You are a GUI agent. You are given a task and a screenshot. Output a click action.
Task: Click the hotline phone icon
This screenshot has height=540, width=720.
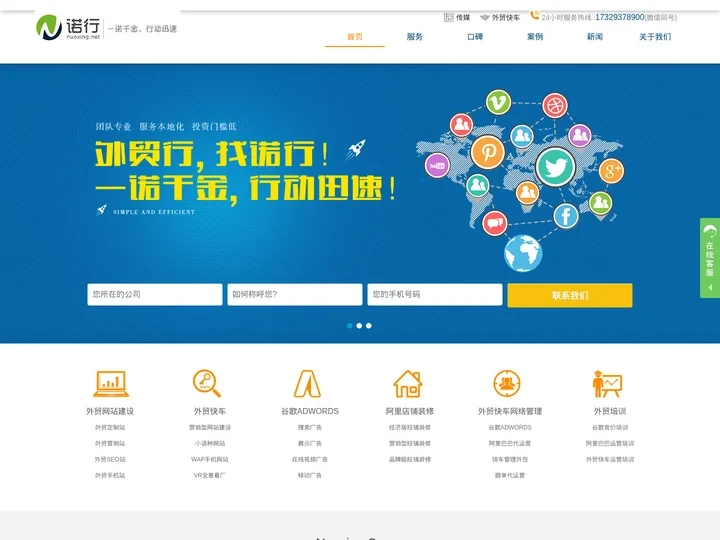(535, 15)
